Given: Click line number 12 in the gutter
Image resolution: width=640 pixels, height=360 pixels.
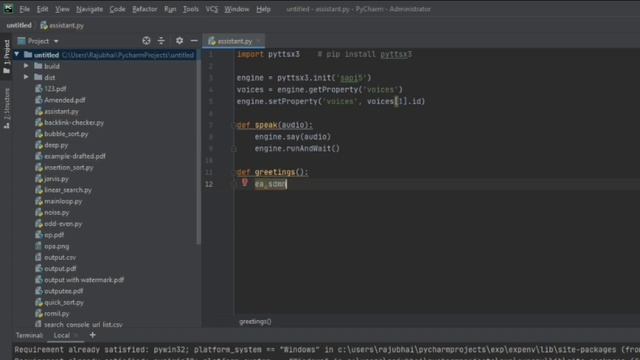Looking at the screenshot, I should pyautogui.click(x=209, y=184).
